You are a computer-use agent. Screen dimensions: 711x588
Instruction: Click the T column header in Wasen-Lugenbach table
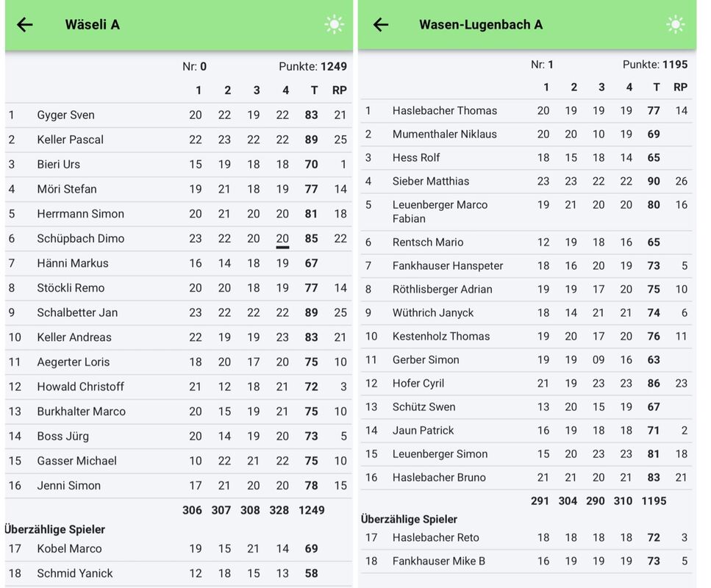[656, 87]
